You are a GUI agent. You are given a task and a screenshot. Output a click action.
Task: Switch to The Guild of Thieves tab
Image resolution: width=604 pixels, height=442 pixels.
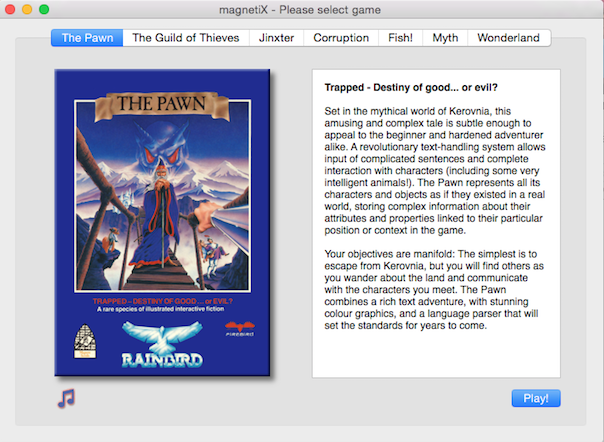(x=186, y=38)
